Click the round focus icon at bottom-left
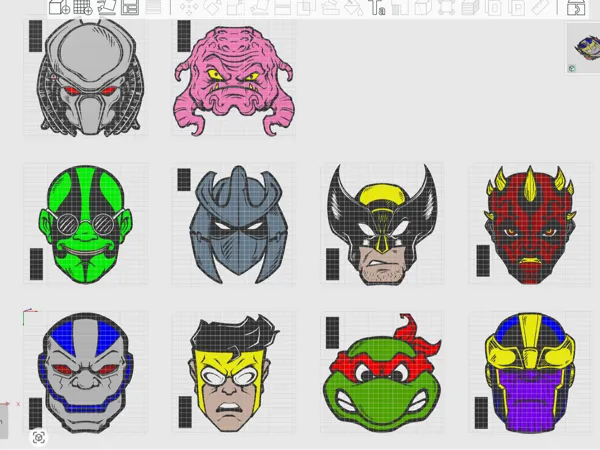 39,437
